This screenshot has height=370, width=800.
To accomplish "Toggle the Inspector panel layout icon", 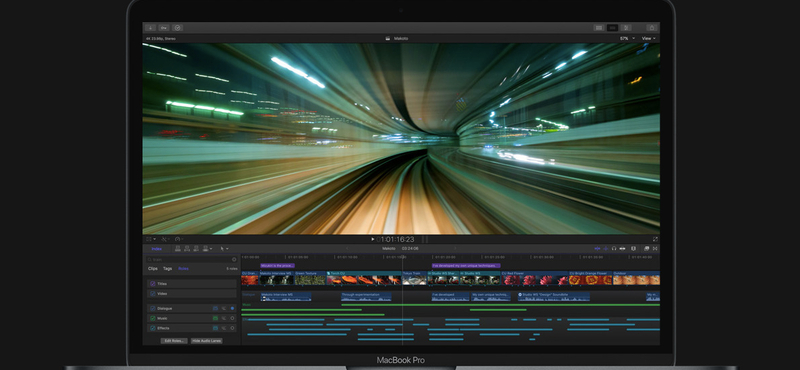I will tap(626, 28).
